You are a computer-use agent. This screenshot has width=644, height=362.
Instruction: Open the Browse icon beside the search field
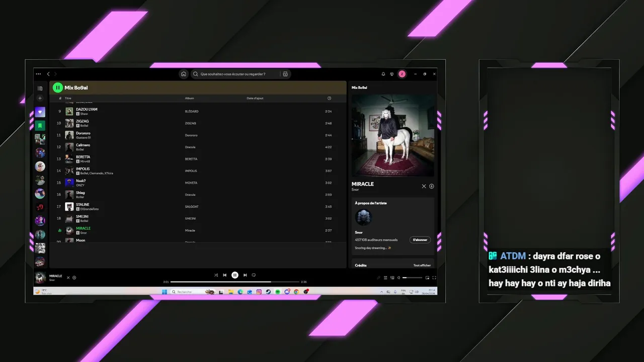[285, 74]
